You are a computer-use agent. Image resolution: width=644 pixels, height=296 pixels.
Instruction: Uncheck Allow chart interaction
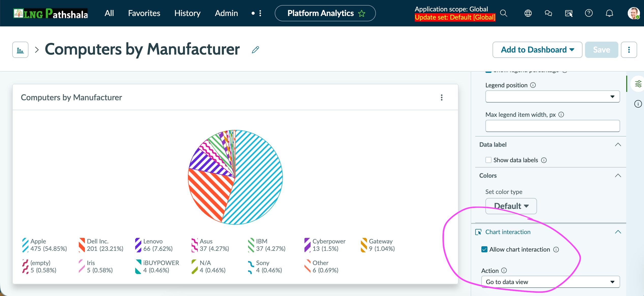pyautogui.click(x=484, y=249)
